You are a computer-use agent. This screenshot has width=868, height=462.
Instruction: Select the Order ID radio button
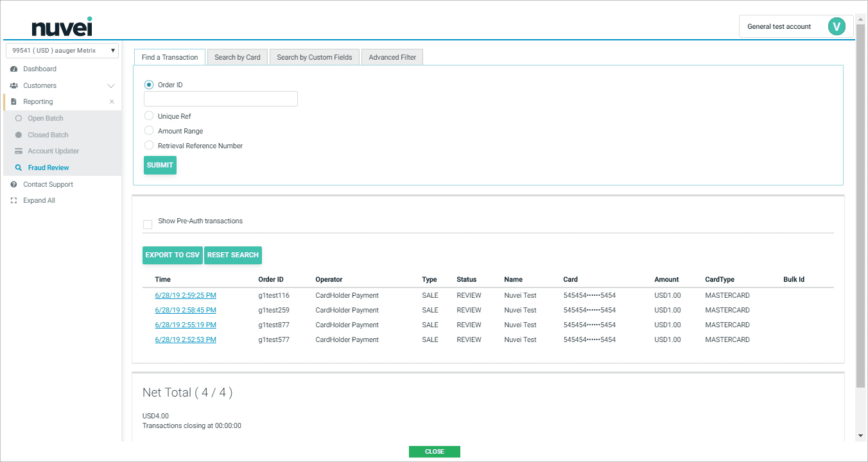[149, 85]
